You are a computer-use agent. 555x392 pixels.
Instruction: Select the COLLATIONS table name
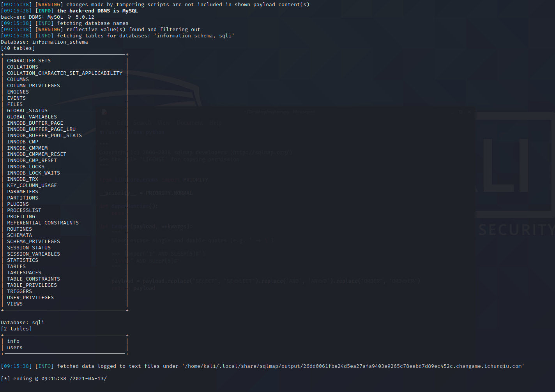coord(23,67)
